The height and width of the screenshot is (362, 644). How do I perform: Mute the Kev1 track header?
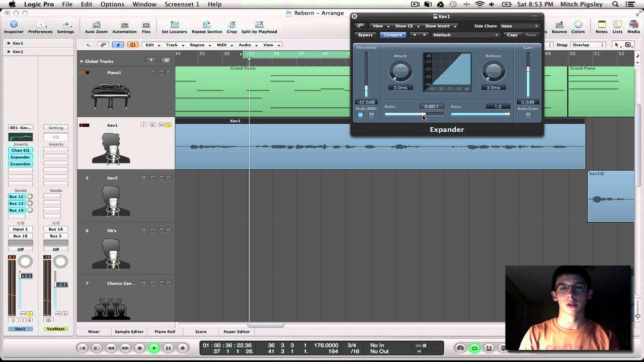pos(162,125)
